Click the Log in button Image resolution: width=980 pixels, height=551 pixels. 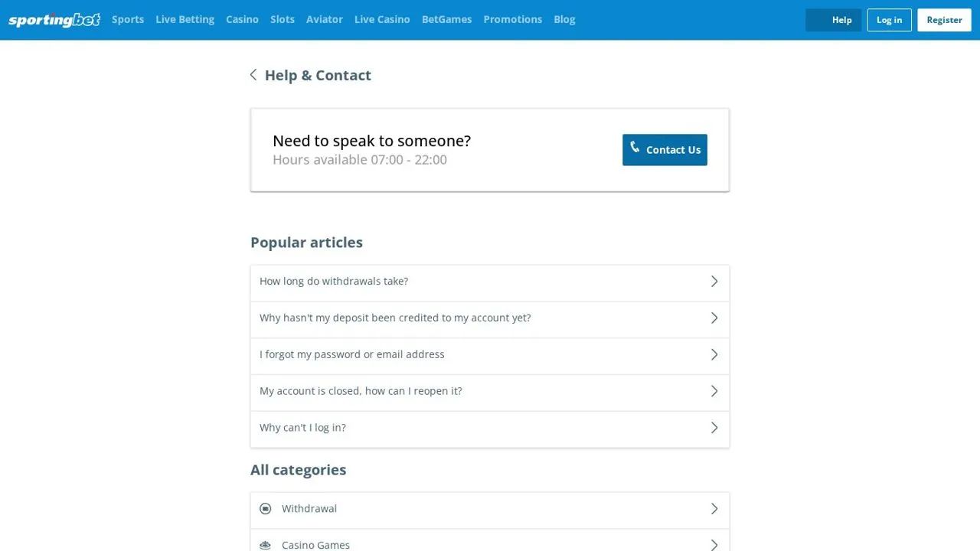(889, 20)
